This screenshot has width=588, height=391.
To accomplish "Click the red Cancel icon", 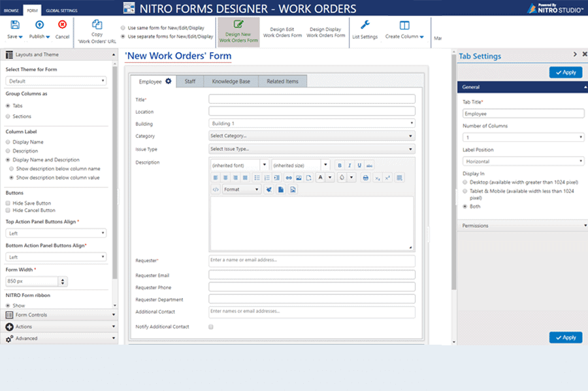I will click(62, 25).
